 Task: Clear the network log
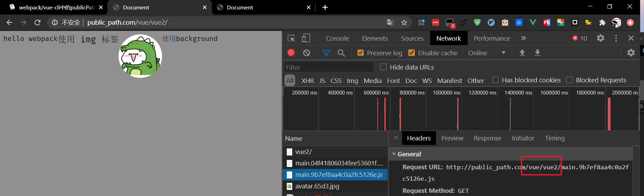(306, 53)
